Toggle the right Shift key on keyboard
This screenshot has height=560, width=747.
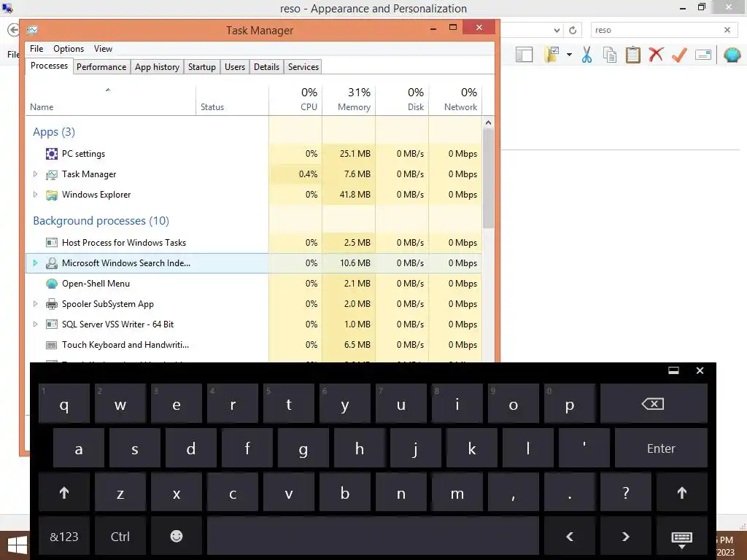[x=682, y=493]
